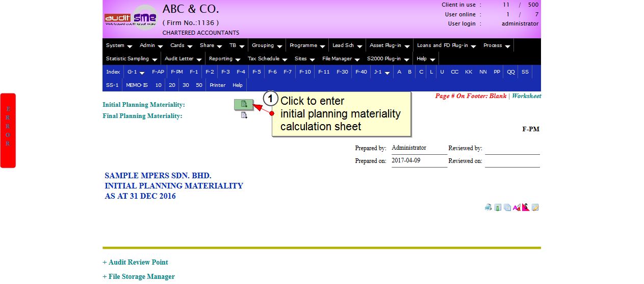Viewport: 644px width, 284px height.
Task: Click the stacked duplicate sheets icon
Action: pyautogui.click(x=507, y=207)
